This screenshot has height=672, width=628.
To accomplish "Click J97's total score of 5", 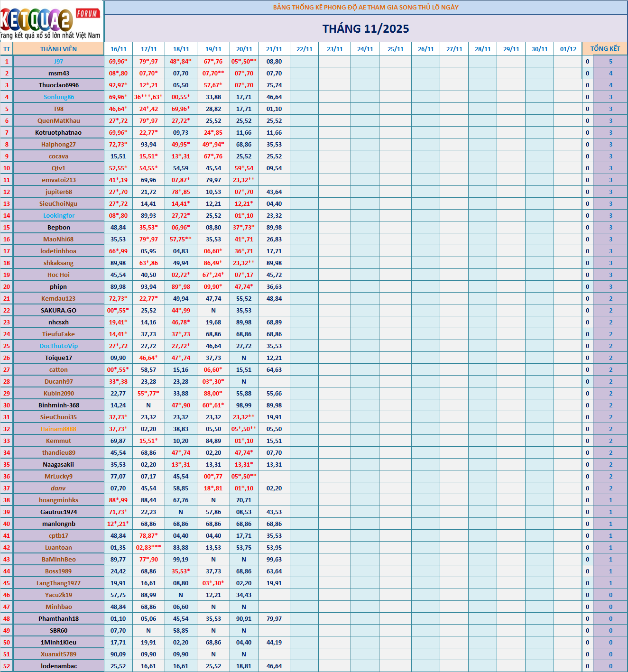I will click(610, 61).
